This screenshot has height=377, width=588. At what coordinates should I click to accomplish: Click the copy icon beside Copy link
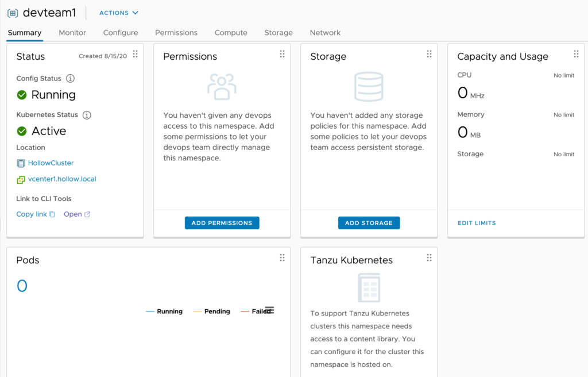[x=52, y=214]
